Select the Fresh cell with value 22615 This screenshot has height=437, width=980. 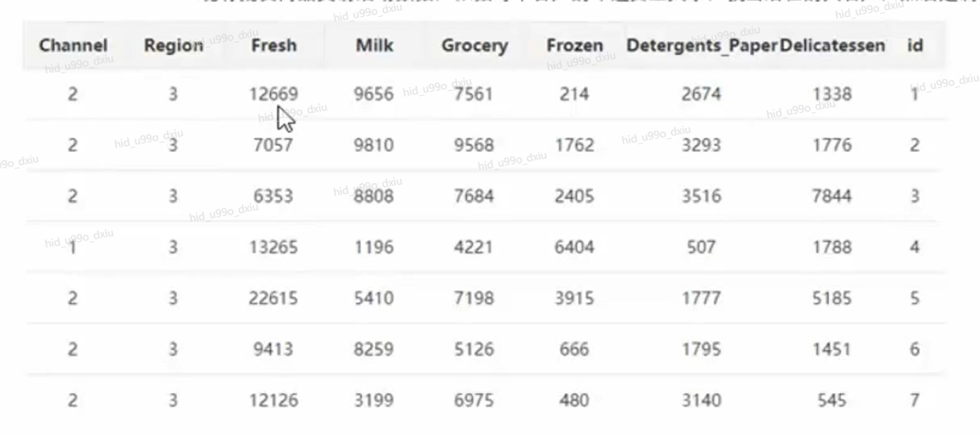273,298
